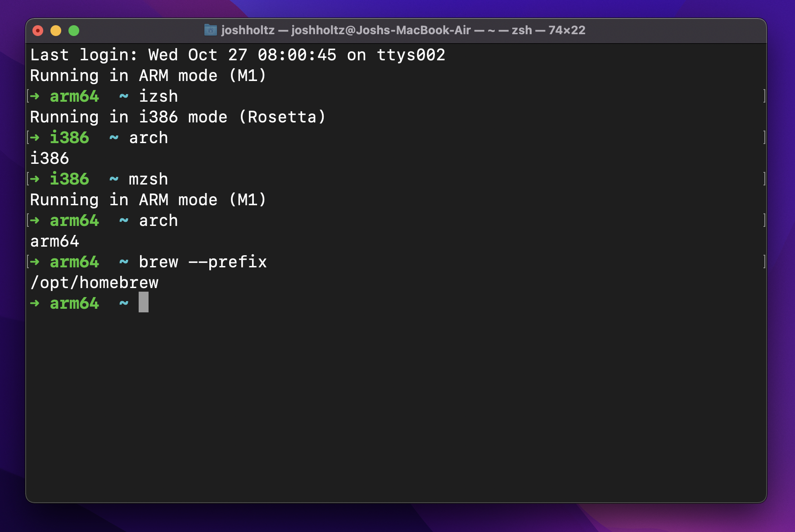Screen dimensions: 795x532
Task: Click the i386 output line
Action: point(49,158)
